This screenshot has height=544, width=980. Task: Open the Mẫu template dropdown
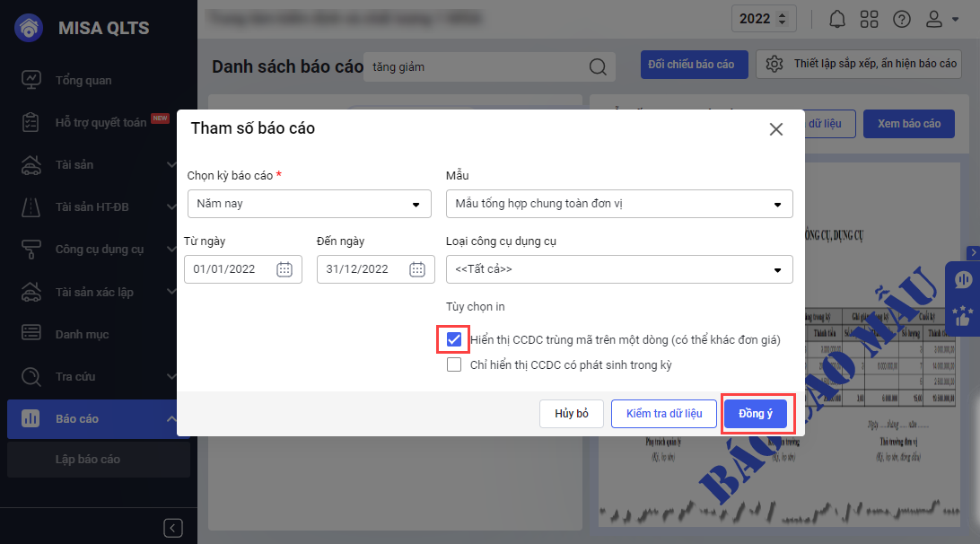click(x=619, y=204)
